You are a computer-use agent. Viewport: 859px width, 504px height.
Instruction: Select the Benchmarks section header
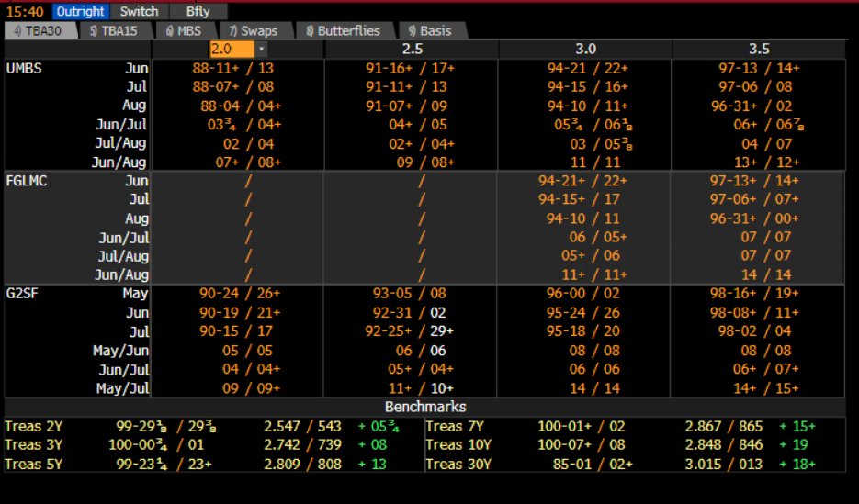point(425,407)
